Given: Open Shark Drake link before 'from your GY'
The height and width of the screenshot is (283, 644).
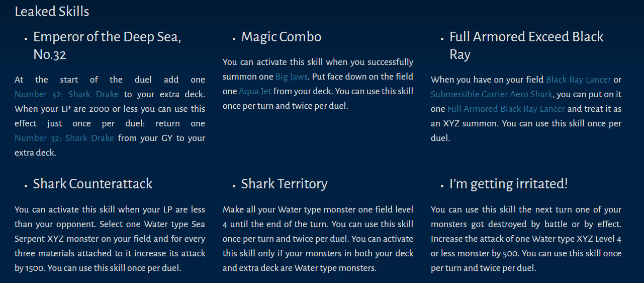Looking at the screenshot, I should click(64, 138).
